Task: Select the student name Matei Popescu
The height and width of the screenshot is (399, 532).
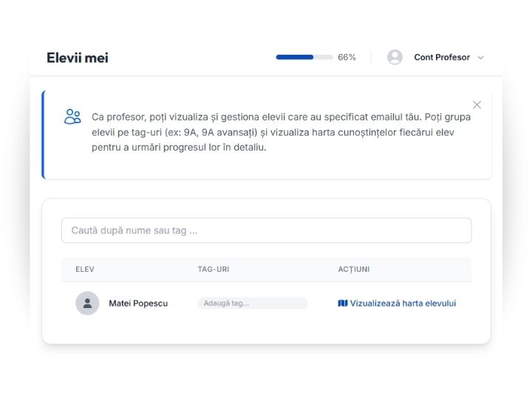Action: click(x=138, y=303)
